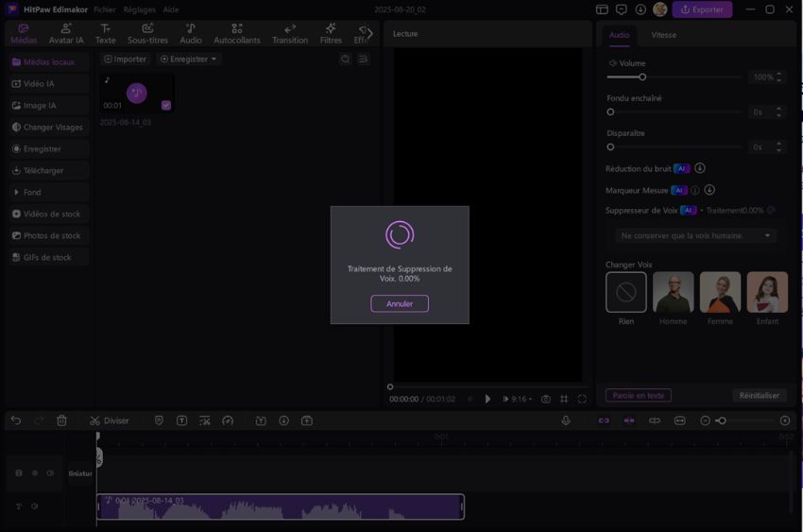
Task: Toggle the checkbox on the audio clip thumbnail
Action: coord(166,105)
